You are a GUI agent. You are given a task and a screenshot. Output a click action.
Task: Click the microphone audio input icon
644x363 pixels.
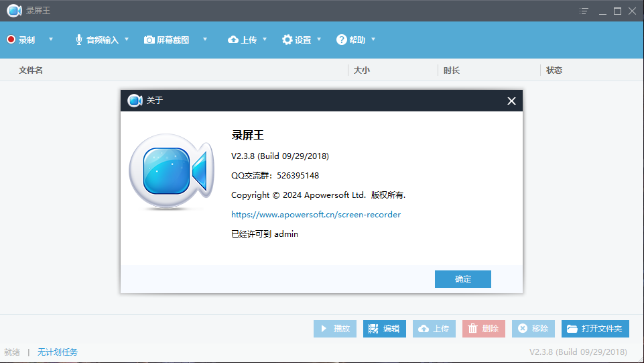click(x=78, y=40)
